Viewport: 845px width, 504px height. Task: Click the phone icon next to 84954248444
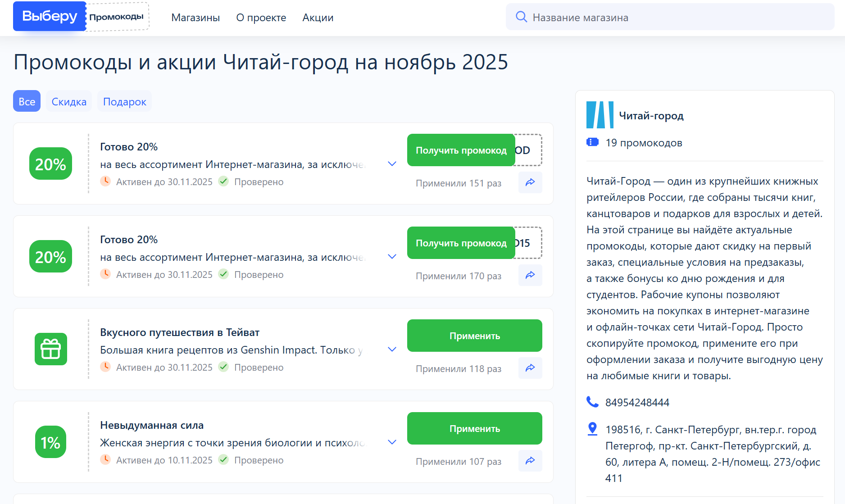[592, 402]
